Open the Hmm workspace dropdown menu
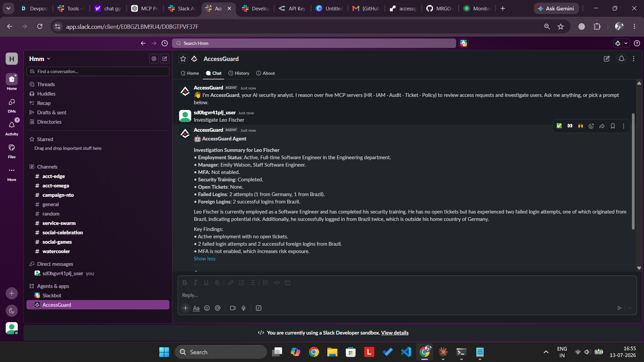The image size is (644, 362). [x=40, y=59]
